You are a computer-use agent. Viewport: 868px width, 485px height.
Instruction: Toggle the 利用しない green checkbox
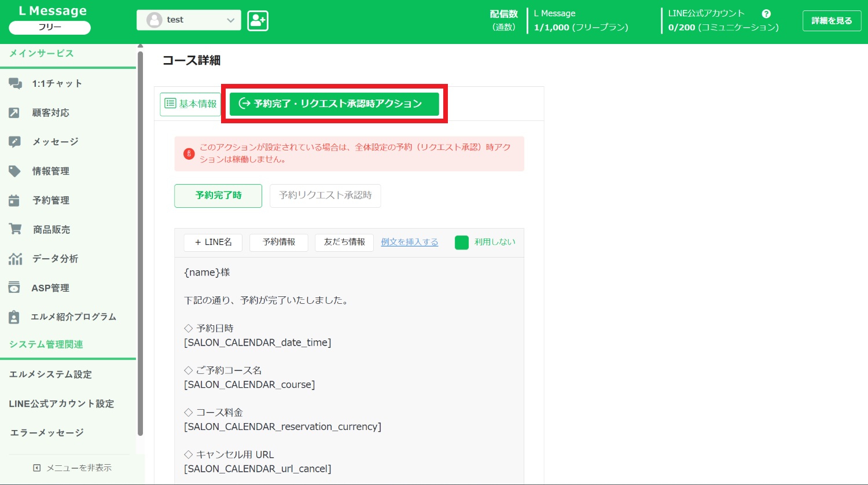[x=461, y=242]
